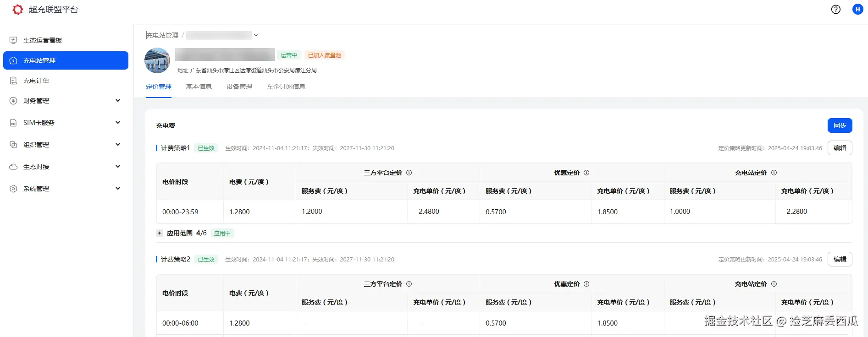The image size is (868, 337).
Task: Click the 充电费 section heading
Action: (166, 125)
